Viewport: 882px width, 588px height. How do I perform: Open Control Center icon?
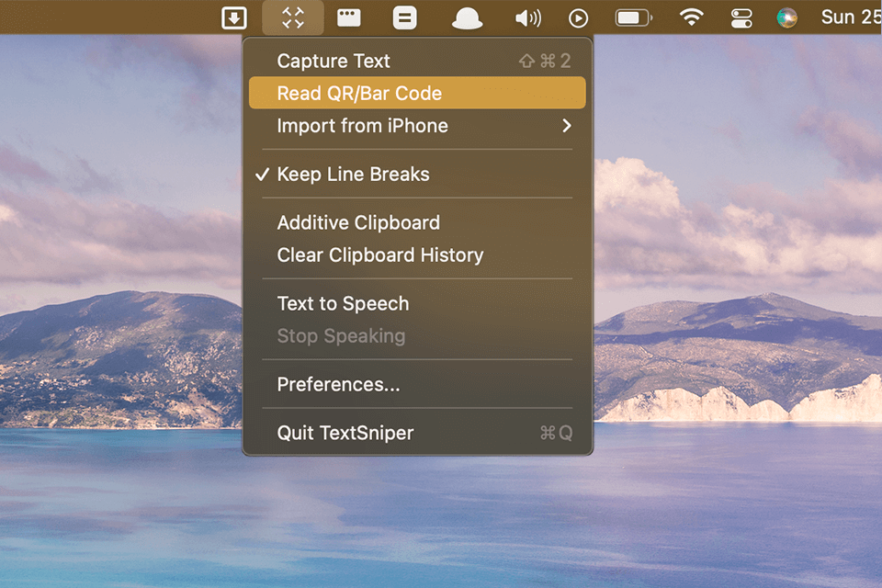coord(741,18)
